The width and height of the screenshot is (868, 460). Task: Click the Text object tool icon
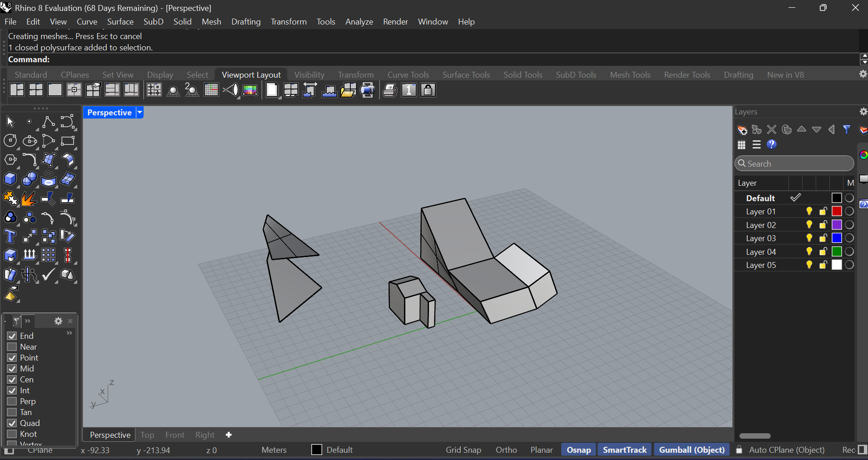click(x=10, y=237)
